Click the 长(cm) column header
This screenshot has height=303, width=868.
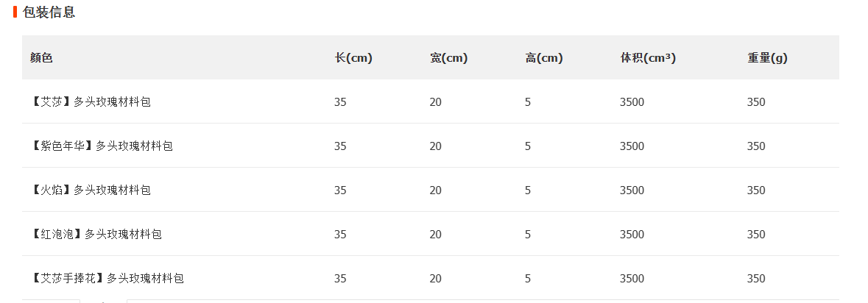coord(353,58)
